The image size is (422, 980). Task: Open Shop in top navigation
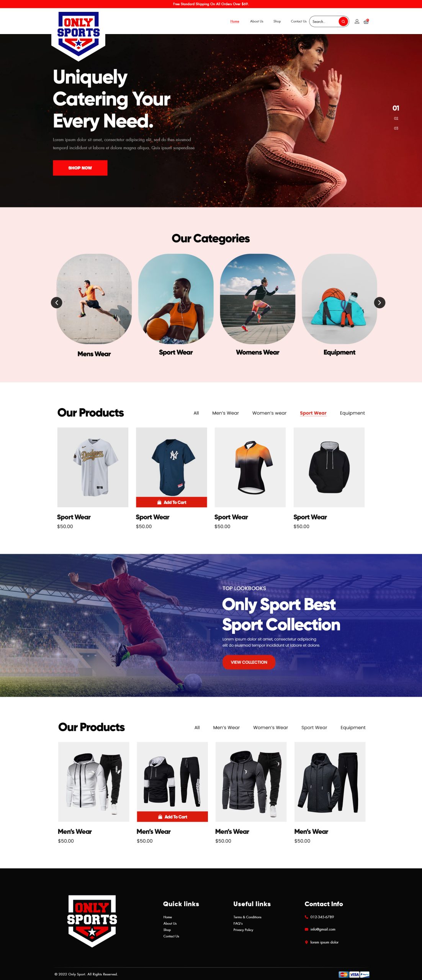click(277, 21)
